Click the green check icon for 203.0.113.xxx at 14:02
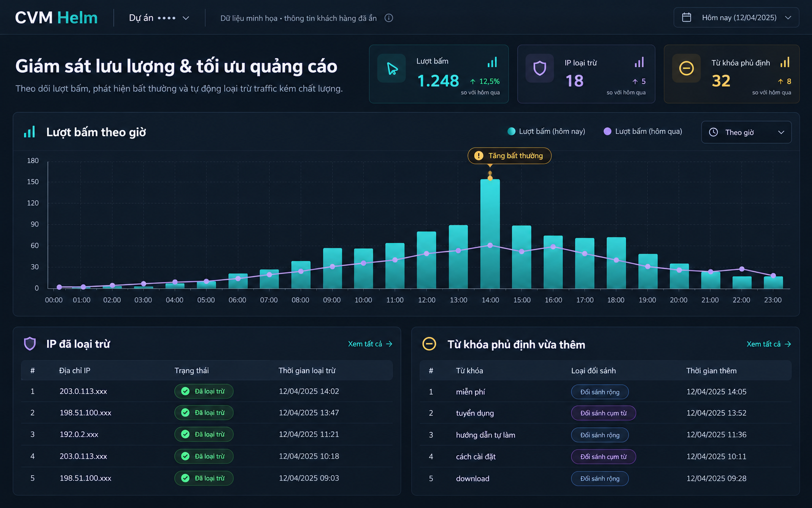The width and height of the screenshot is (812, 508). [185, 391]
